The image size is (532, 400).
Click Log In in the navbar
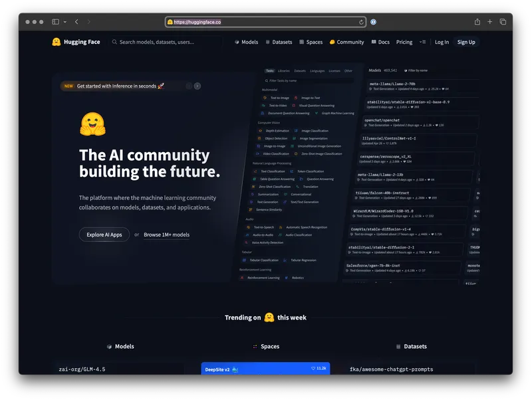click(x=442, y=42)
